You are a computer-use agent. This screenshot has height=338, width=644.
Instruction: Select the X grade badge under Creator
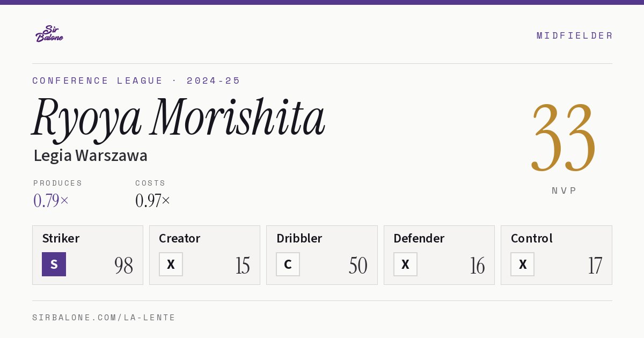(171, 264)
